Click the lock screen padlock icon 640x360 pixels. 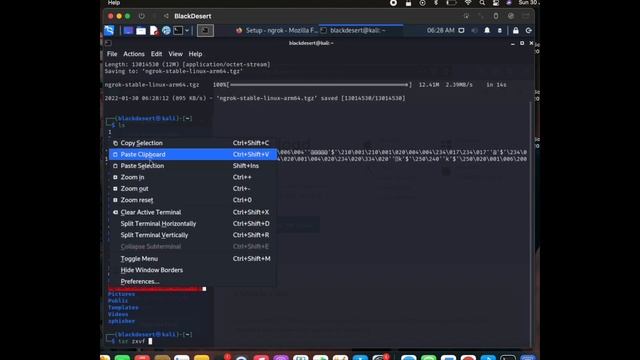coord(516,30)
